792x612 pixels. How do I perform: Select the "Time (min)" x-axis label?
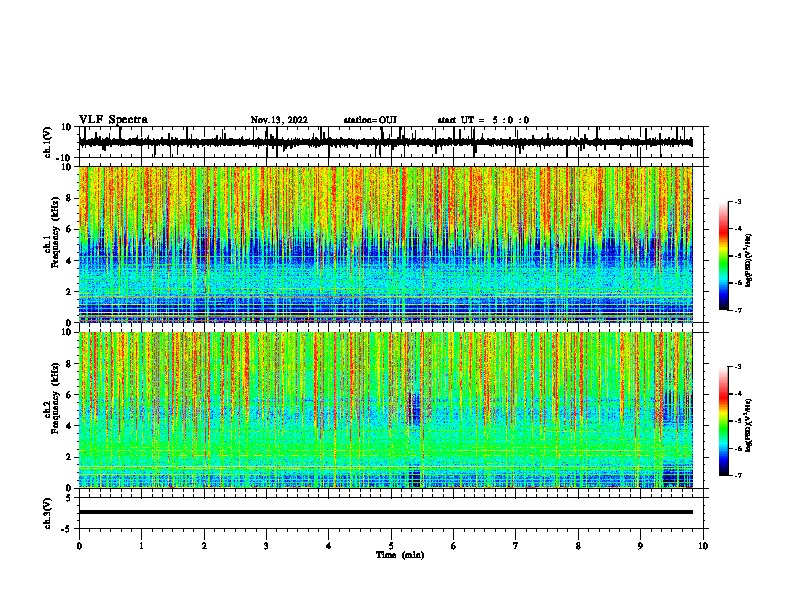(x=400, y=555)
